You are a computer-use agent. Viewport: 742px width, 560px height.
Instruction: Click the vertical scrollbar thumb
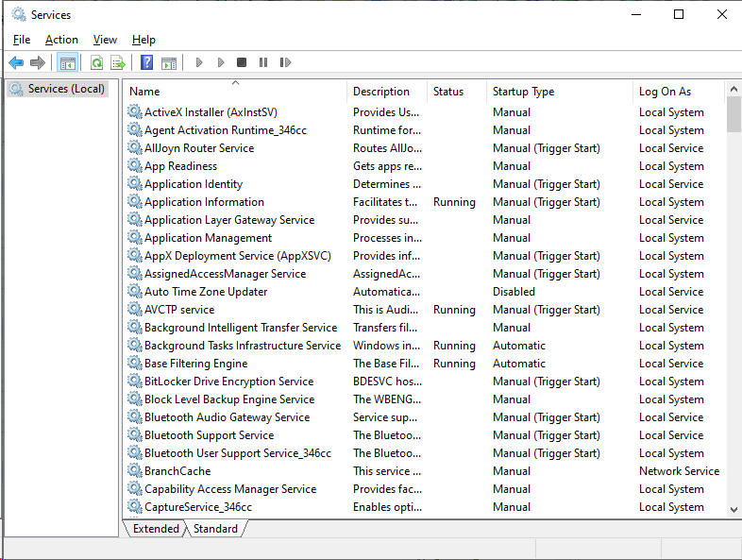tap(734, 114)
